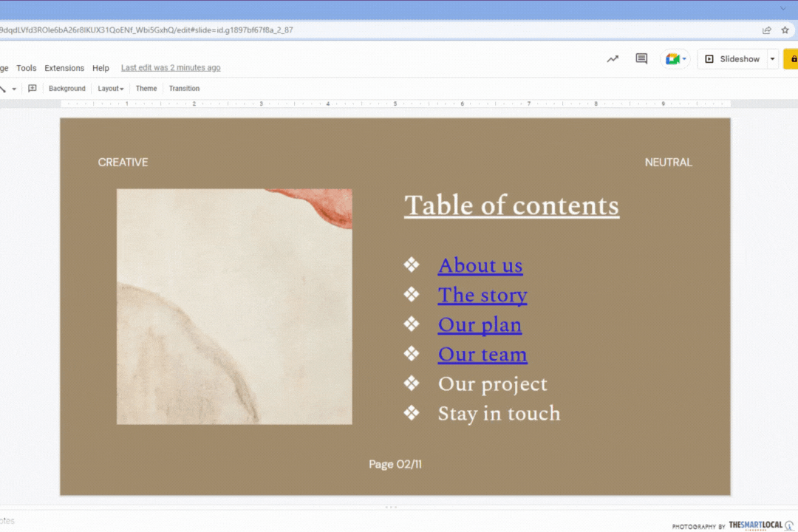Open the Tools menu

pos(26,68)
